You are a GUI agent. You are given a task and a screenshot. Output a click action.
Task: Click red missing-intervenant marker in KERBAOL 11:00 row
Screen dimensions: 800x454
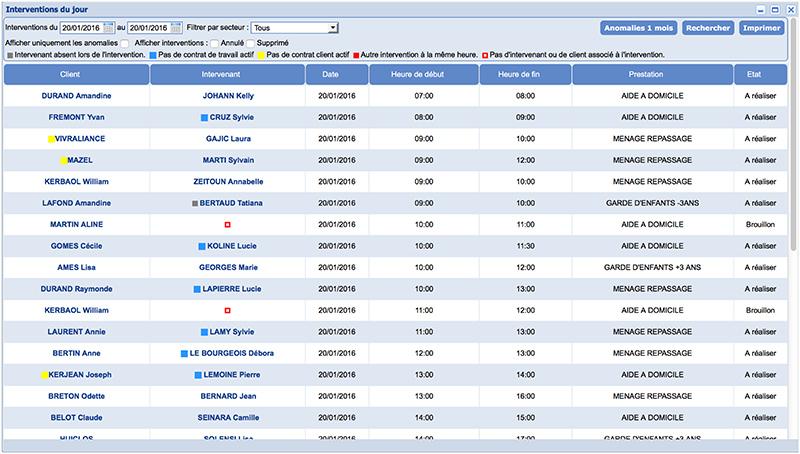(x=228, y=310)
